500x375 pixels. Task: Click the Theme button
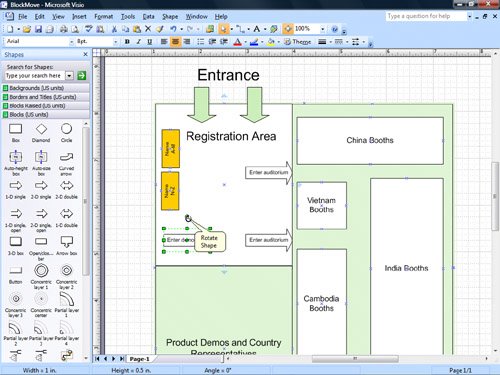(298, 42)
